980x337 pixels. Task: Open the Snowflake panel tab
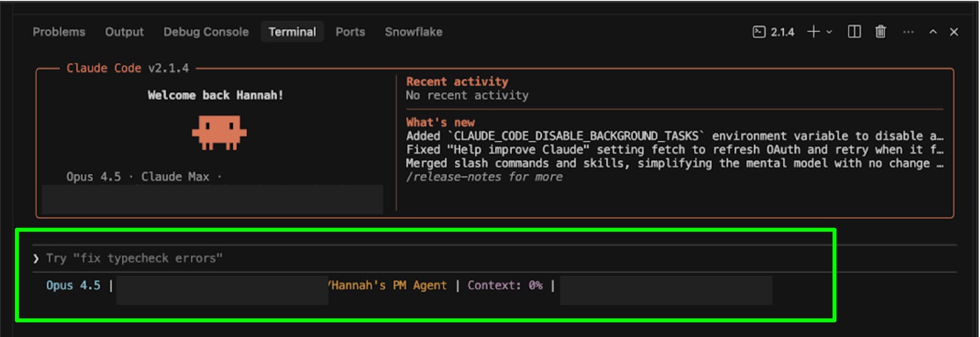414,32
